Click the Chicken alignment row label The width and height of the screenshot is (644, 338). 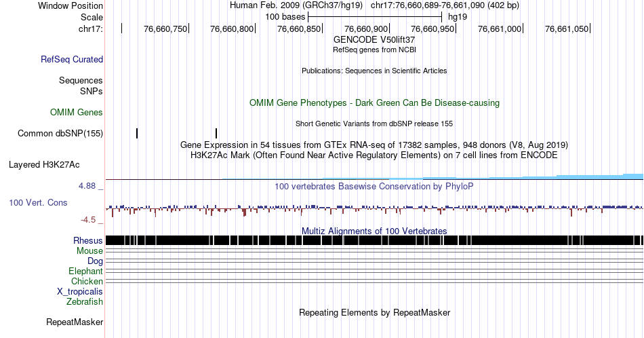pyautogui.click(x=87, y=281)
